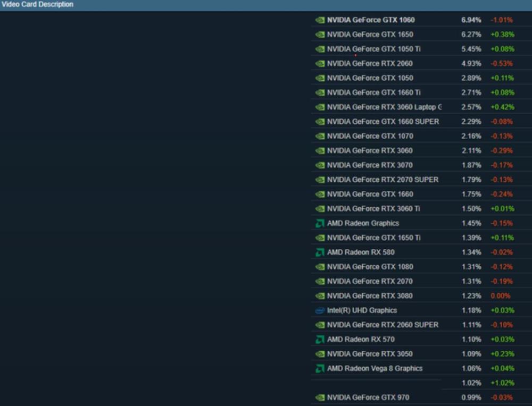Select the NVIDIA icon beside GTX 1650 Ti
532x406 pixels.
[320, 238]
